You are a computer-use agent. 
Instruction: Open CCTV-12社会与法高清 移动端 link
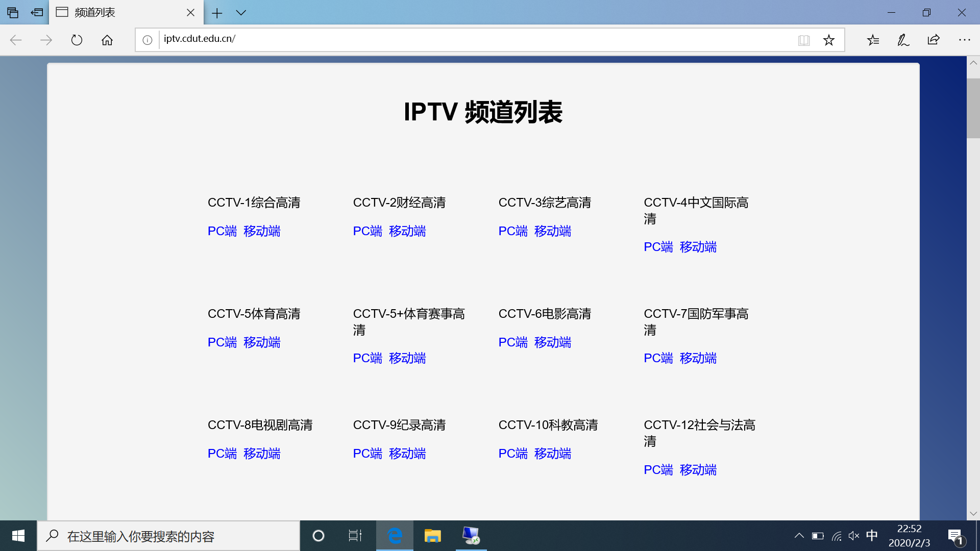coord(698,470)
